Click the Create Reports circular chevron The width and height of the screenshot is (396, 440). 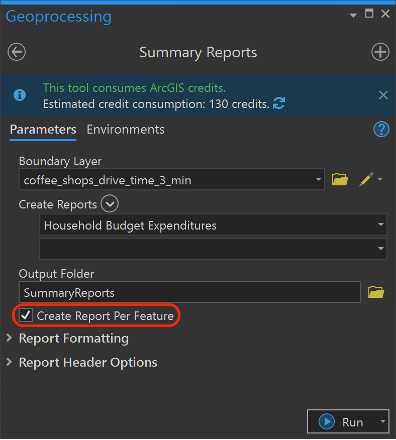click(x=110, y=204)
